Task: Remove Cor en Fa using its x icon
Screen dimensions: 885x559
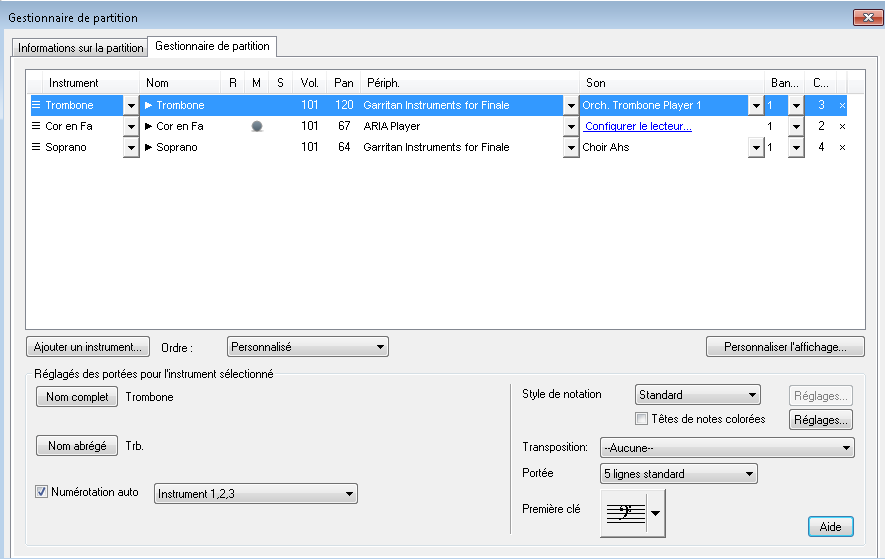Action: (842, 126)
